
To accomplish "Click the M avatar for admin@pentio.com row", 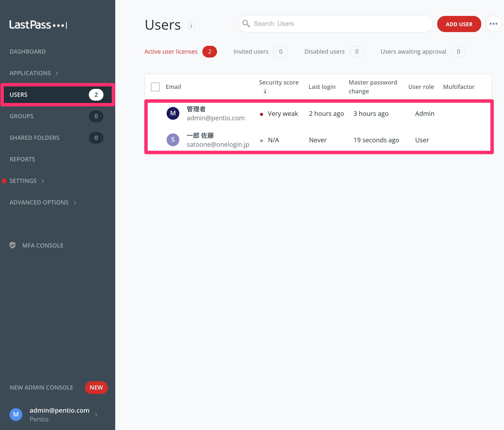I will pos(173,113).
